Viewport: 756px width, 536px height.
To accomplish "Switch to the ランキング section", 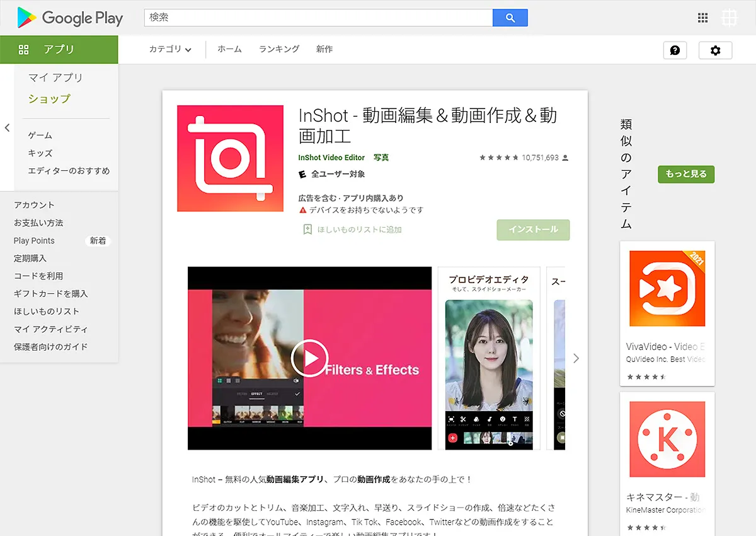I will (278, 49).
